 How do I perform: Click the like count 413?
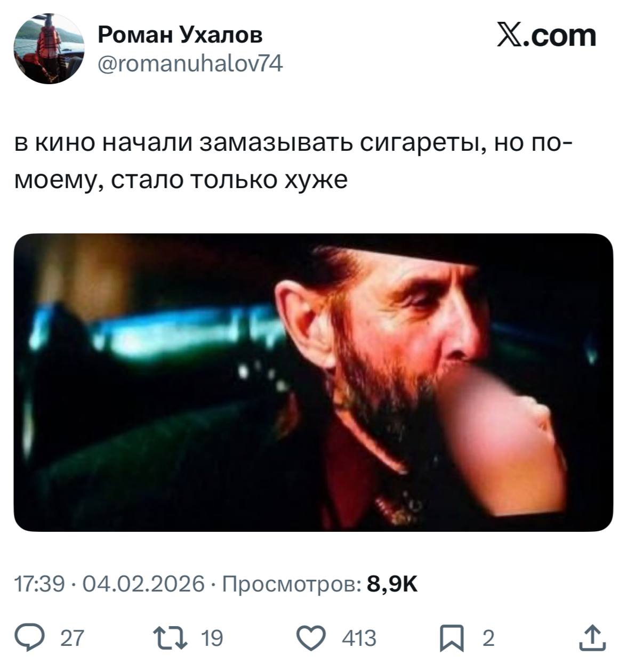pos(359,638)
